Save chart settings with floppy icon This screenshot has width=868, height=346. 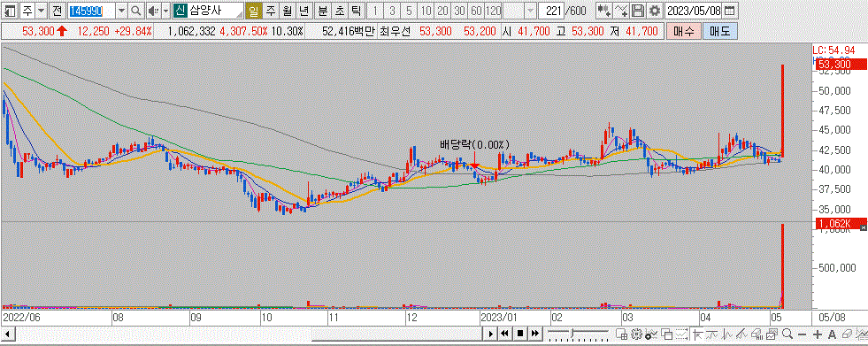point(638,10)
